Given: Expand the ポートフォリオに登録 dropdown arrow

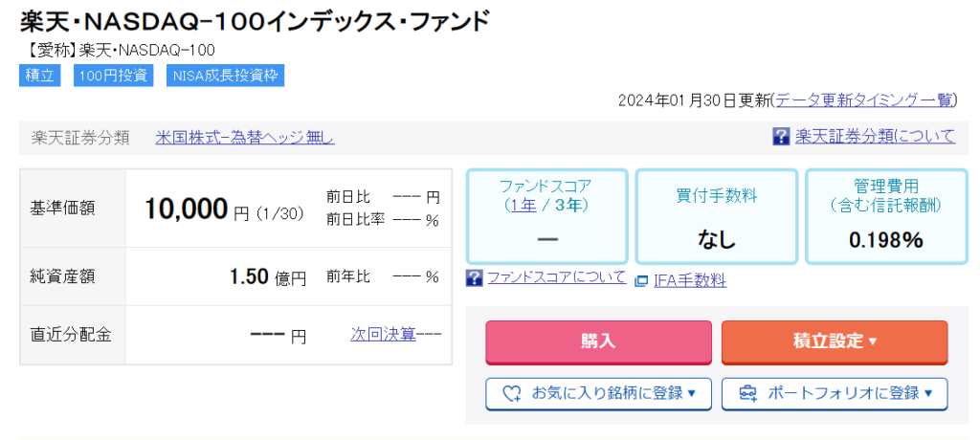Looking at the screenshot, I should tap(928, 393).
